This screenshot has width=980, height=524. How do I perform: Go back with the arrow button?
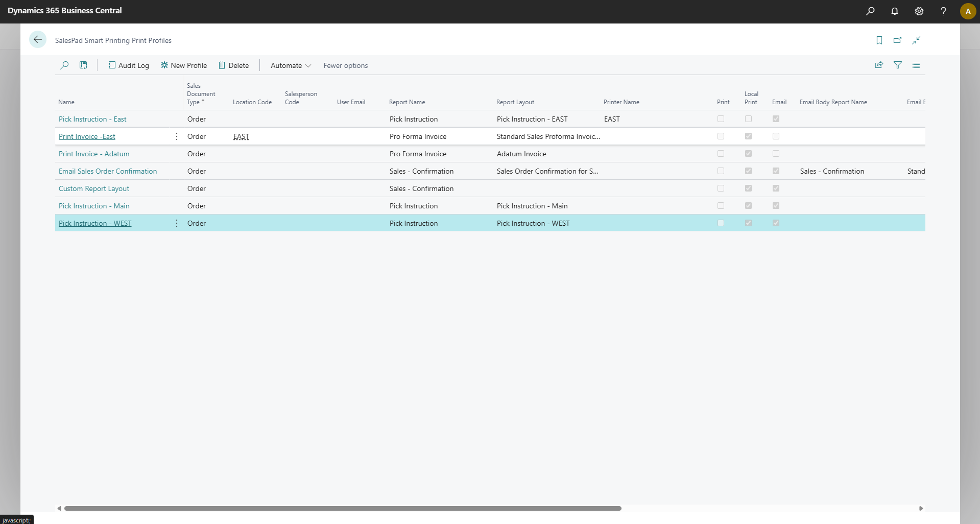click(x=38, y=39)
